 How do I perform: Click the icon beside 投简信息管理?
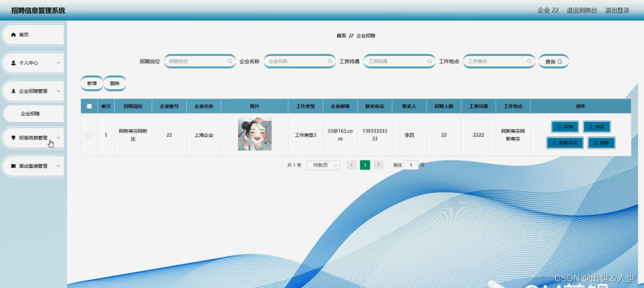point(14,138)
